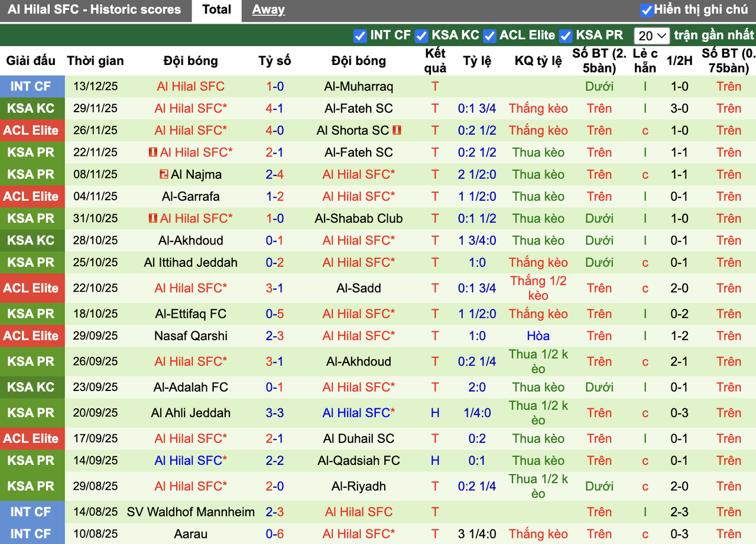The width and height of the screenshot is (756, 544).
Task: Click the date 20/09/25
Action: pyautogui.click(x=95, y=413)
